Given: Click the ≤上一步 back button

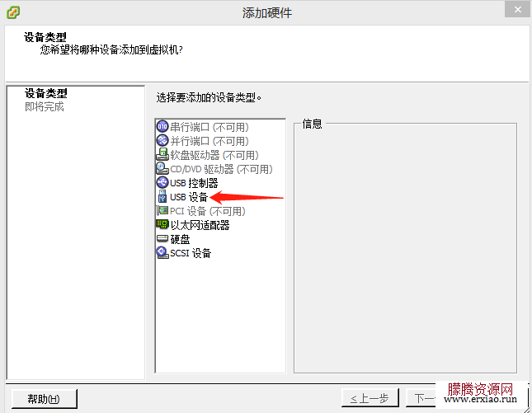Looking at the screenshot, I should coord(370,398).
